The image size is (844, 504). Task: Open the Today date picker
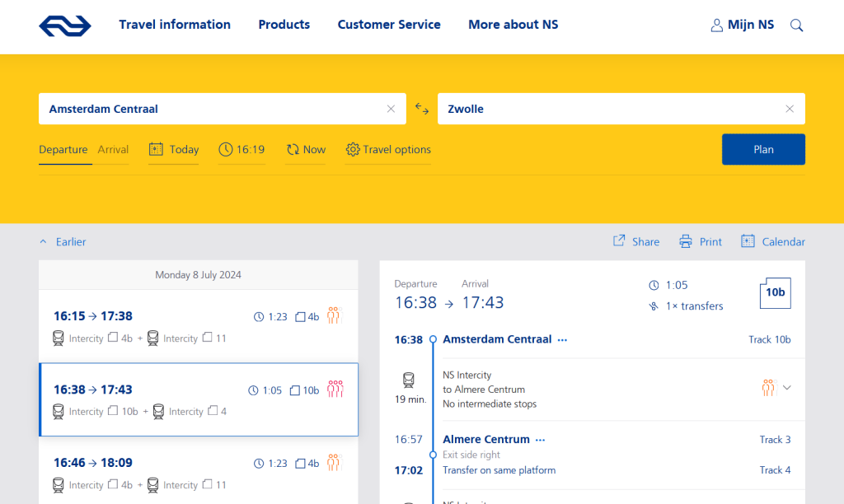[174, 150]
